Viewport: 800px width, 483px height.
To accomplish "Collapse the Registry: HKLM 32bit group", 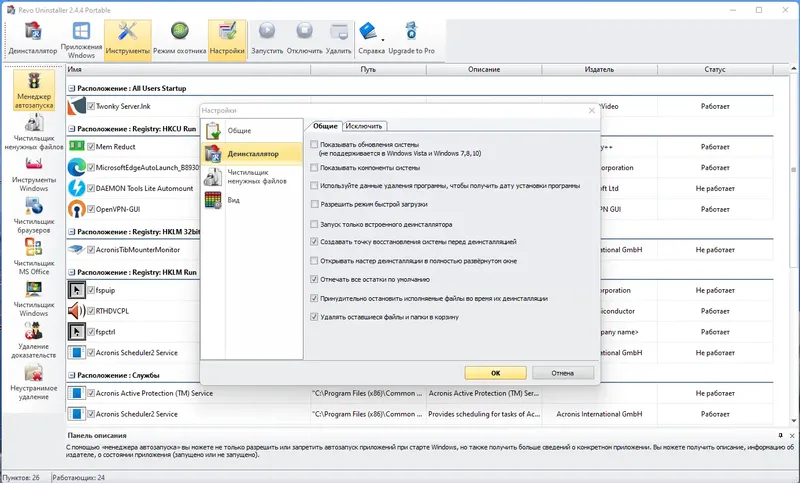I will coord(72,232).
